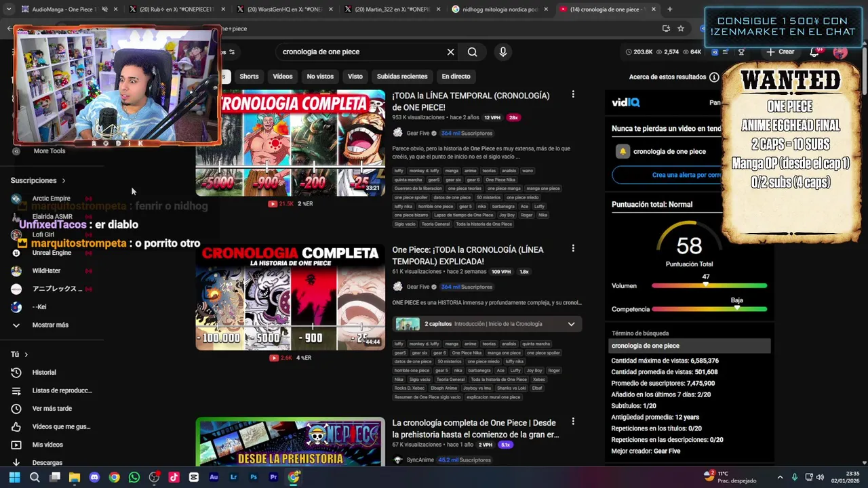Toggle the En directo filter chip
The width and height of the screenshot is (868, 488).
[456, 77]
